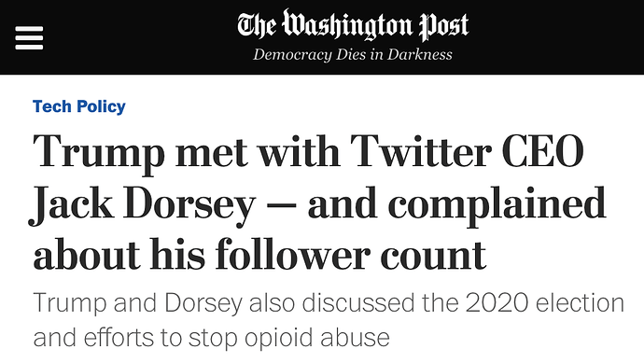Click the word 'Post' in the masthead
Image resolution: width=644 pixels, height=363 pixels.
click(x=444, y=26)
